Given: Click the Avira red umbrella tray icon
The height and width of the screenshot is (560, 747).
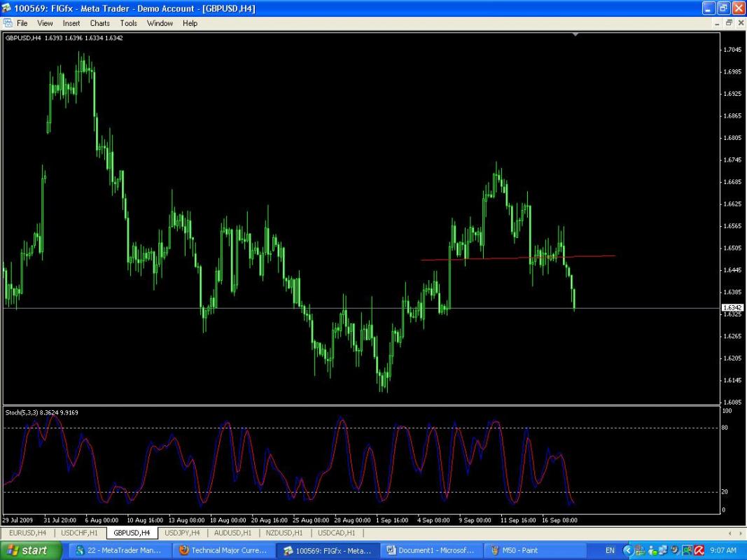Looking at the screenshot, I should 699,550.
